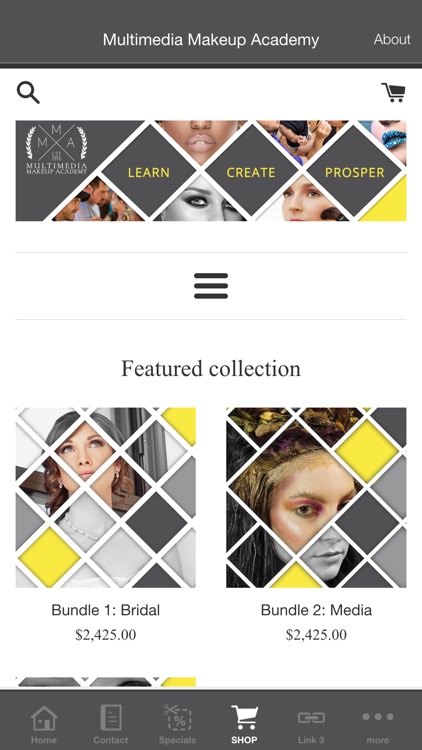The width and height of the screenshot is (422, 750).
Task: Select the Bundle 2: Media title
Action: tap(316, 610)
